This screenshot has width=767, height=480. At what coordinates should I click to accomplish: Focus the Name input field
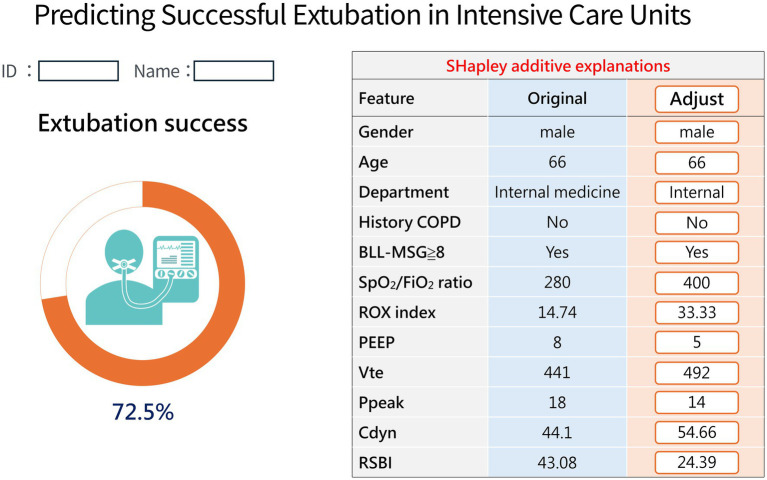234,71
